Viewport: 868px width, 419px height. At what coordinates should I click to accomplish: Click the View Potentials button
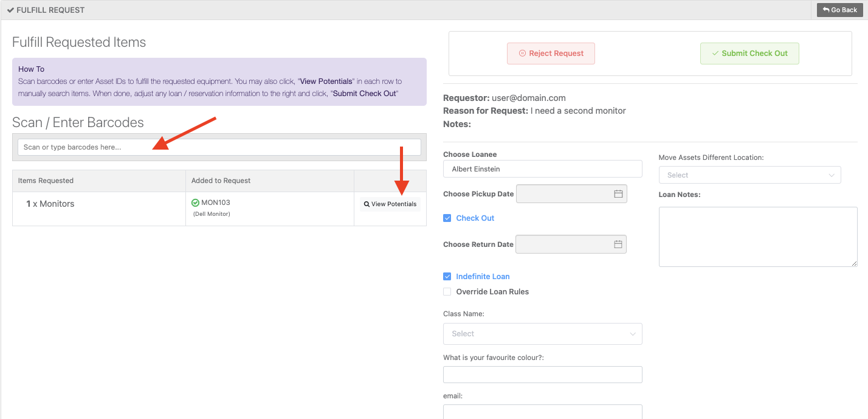[390, 204]
